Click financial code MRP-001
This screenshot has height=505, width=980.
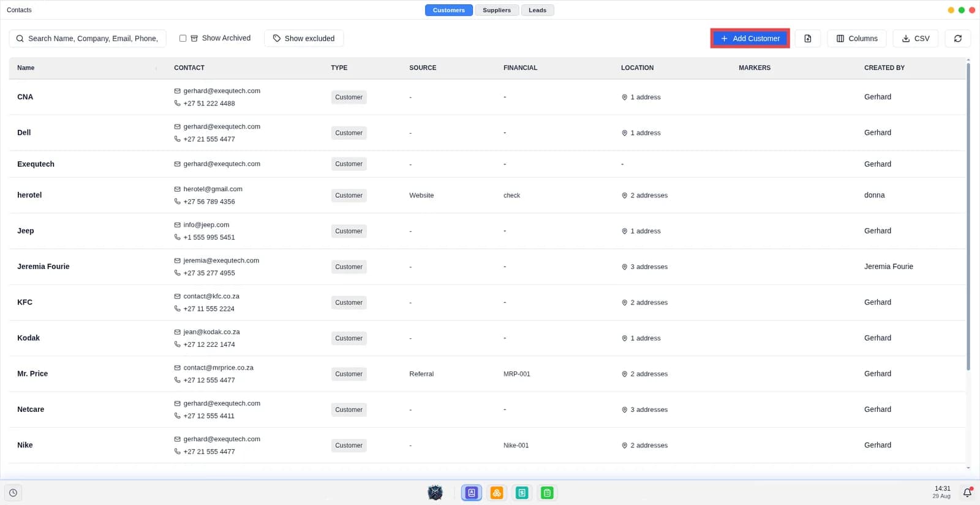pyautogui.click(x=517, y=374)
